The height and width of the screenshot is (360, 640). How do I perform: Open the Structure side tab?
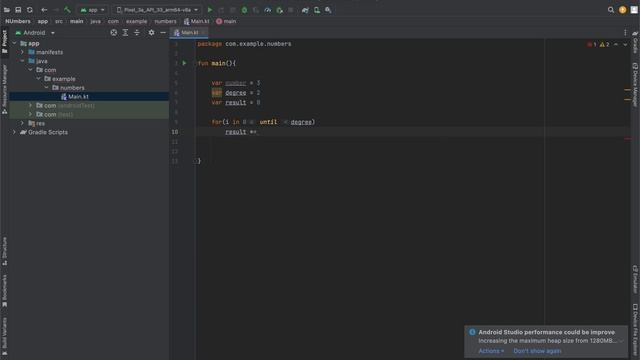(4, 251)
